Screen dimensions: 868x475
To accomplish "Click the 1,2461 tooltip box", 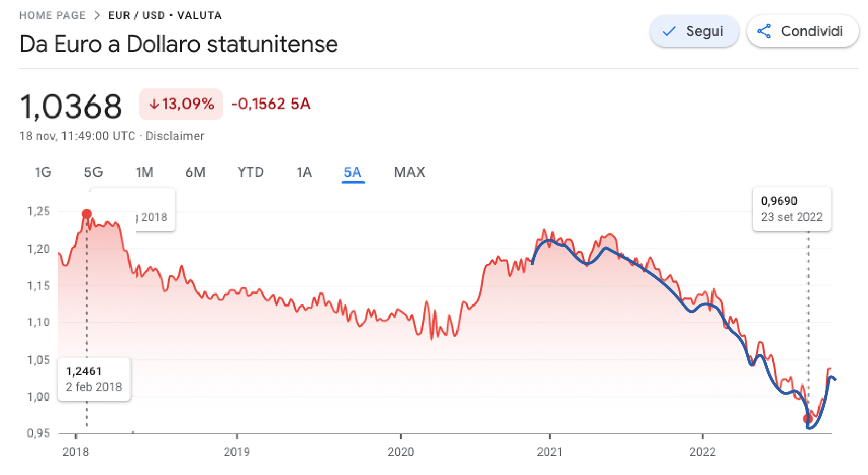I will 94,379.
